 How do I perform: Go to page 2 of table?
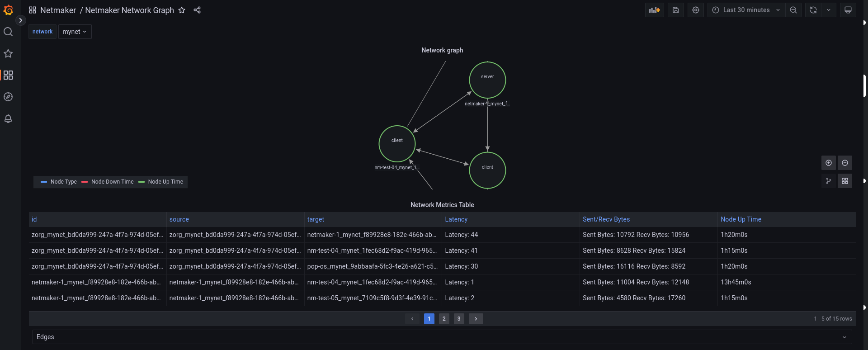pos(444,319)
